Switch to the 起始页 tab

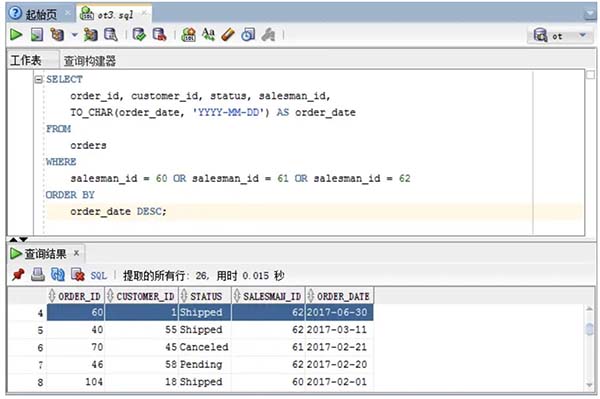tap(41, 14)
